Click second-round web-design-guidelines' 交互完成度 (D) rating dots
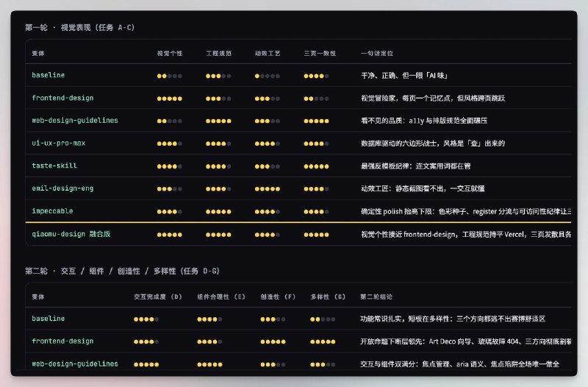The image size is (588, 387). pos(146,364)
